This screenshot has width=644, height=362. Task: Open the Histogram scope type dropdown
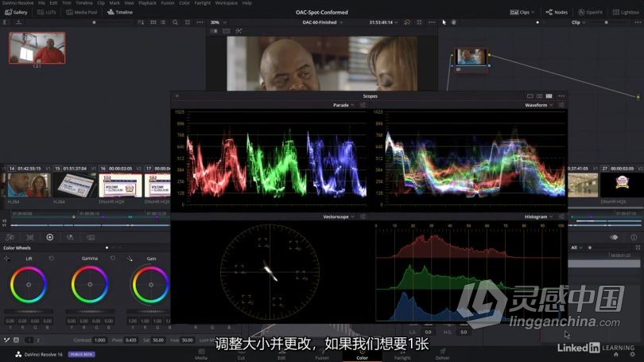tap(538, 216)
